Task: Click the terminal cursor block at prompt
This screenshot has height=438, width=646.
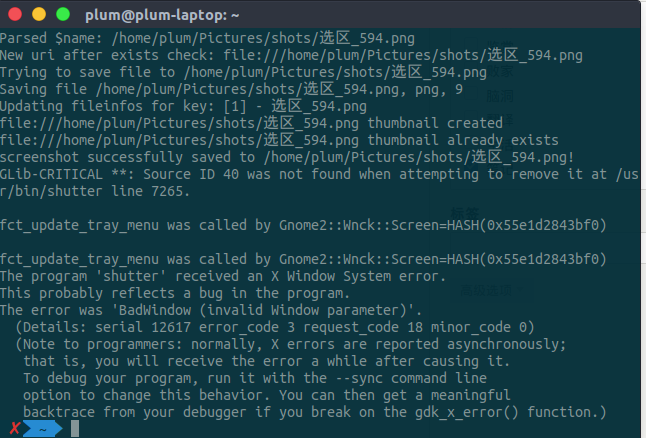Action: (74, 428)
